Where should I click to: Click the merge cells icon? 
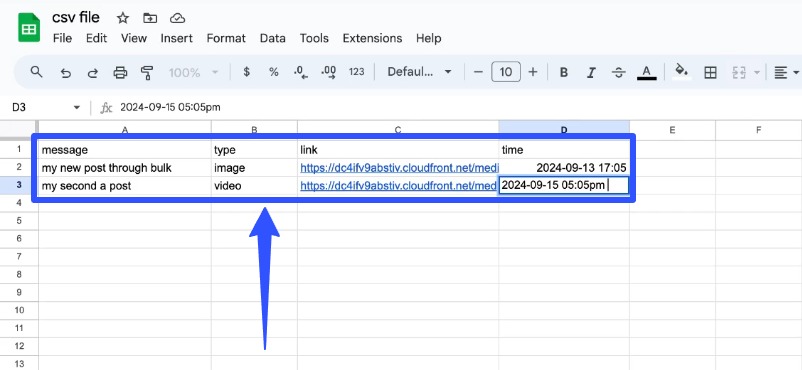pos(739,72)
